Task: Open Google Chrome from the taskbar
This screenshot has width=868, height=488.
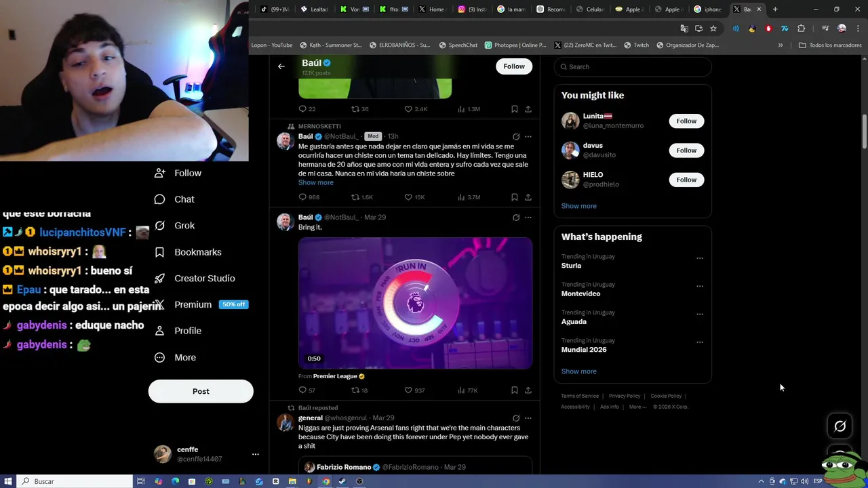Action: (325, 481)
